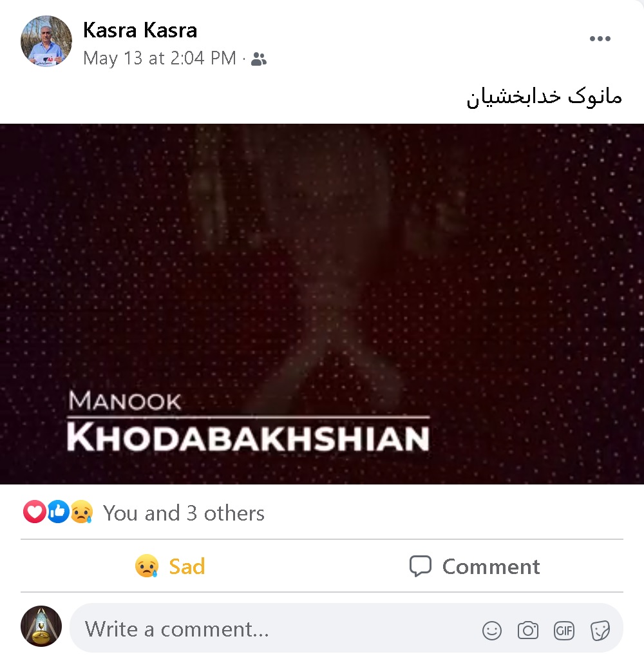The width and height of the screenshot is (644, 661).
Task: Click the blue thumbs-up Like reaction icon
Action: 58,512
